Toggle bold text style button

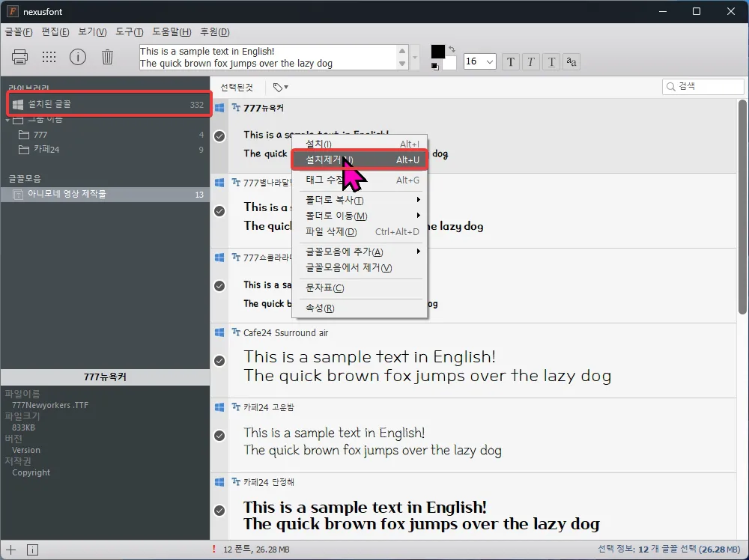point(511,61)
